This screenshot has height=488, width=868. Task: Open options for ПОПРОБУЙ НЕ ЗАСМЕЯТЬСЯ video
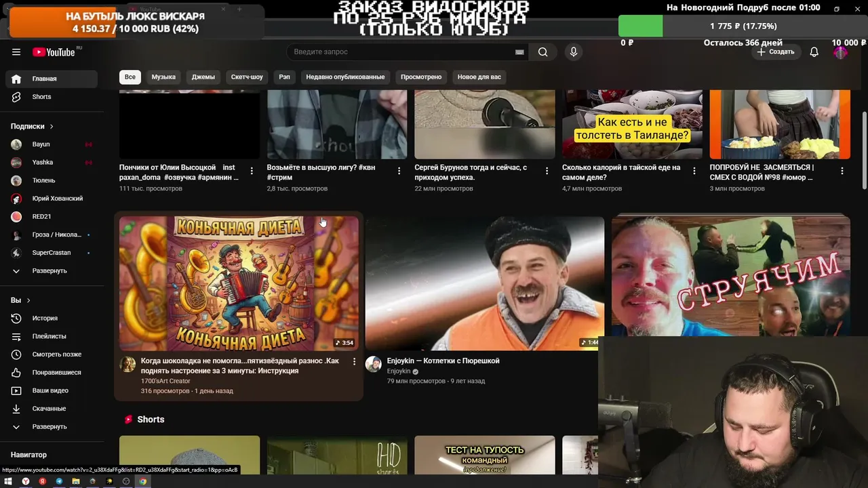[842, 171]
